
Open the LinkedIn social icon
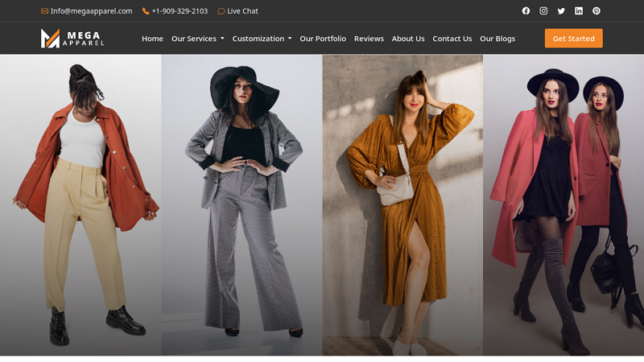tap(579, 11)
